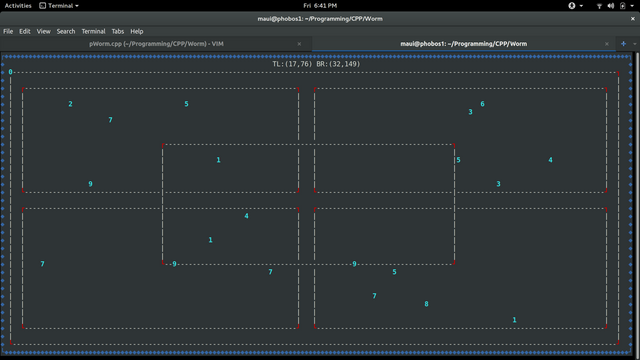Click the cyan 0 at the outer box corner
The height and width of the screenshot is (360, 640).
point(11,72)
